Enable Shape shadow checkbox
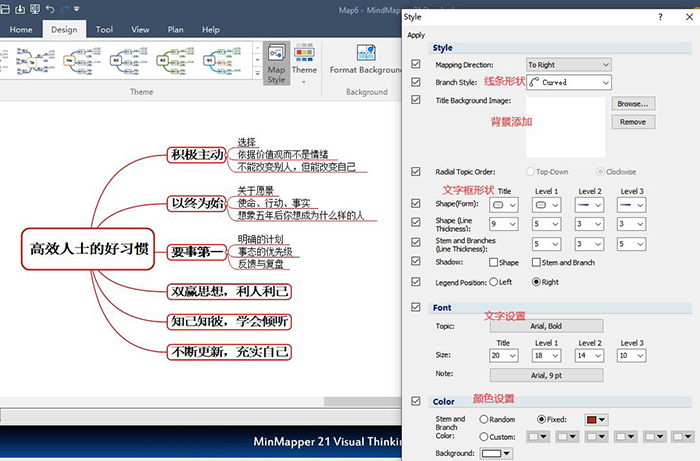 tap(493, 262)
